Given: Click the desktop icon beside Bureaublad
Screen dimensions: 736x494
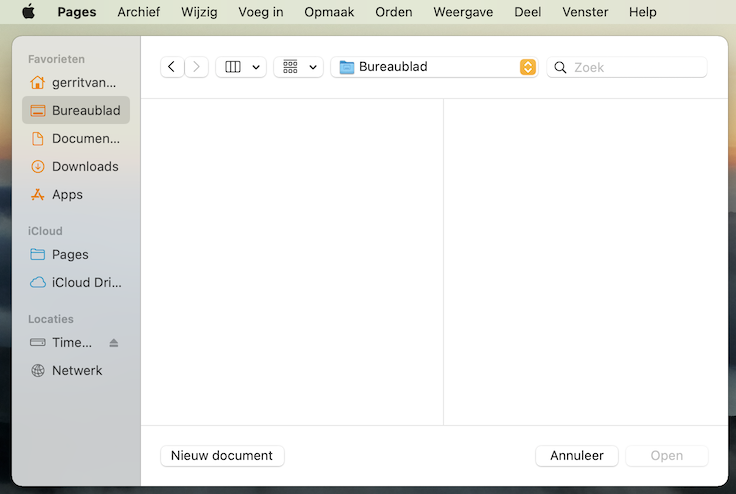Looking at the screenshot, I should coord(38,110).
